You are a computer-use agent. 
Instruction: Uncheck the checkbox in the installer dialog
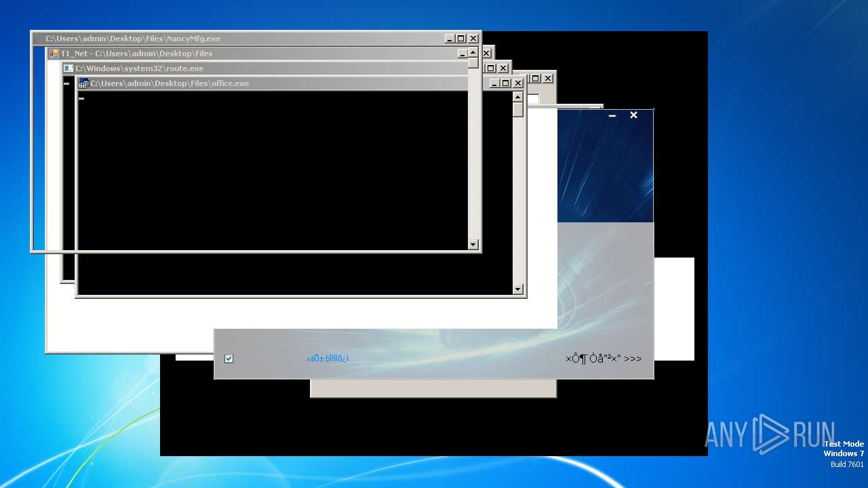229,359
